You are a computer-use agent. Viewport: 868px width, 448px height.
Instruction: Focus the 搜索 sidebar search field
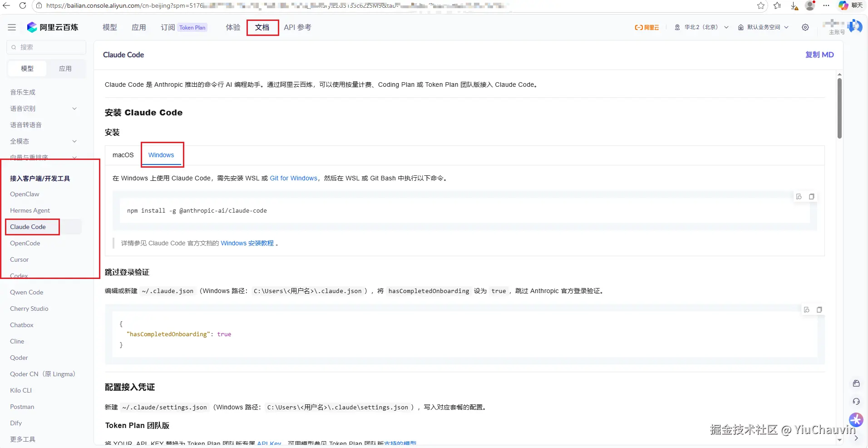46,47
